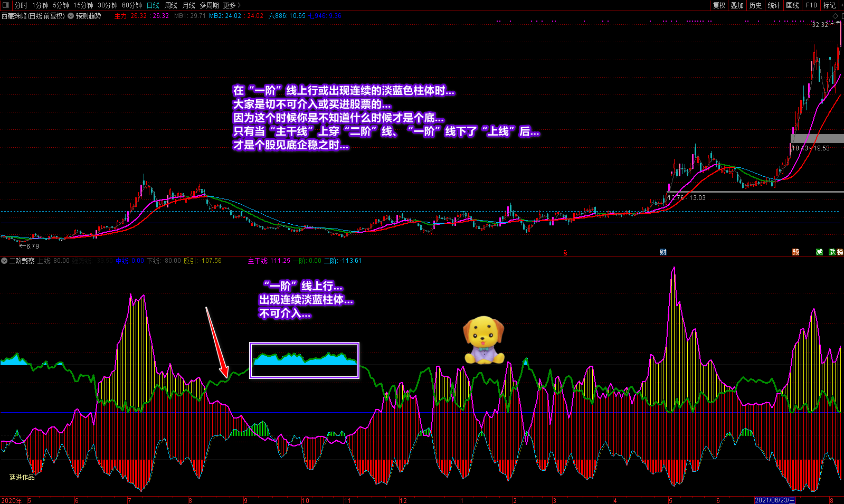Open dropdown beside 西藏珠峰 main indicator name
Viewport: 844px width, 504px height.
coord(71,16)
